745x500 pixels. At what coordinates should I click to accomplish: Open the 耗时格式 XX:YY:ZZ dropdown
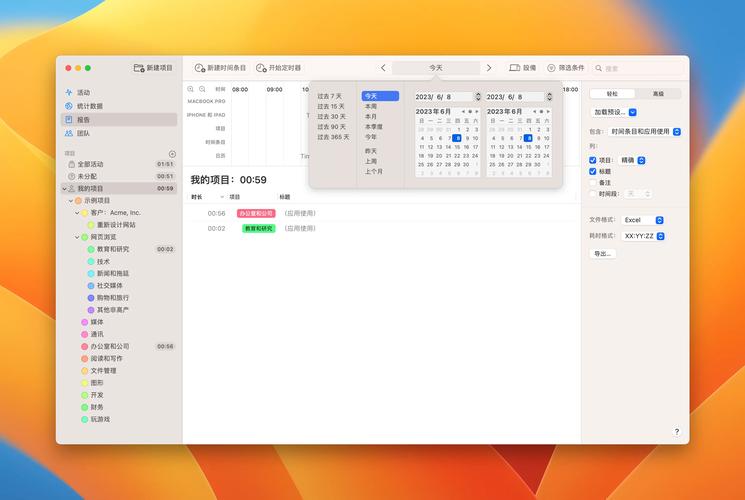point(643,236)
